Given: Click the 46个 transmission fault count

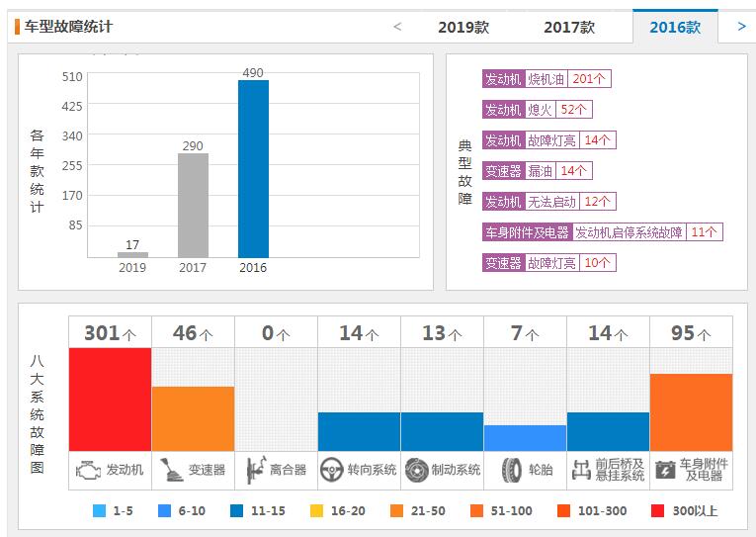Looking at the screenshot, I should tap(193, 333).
